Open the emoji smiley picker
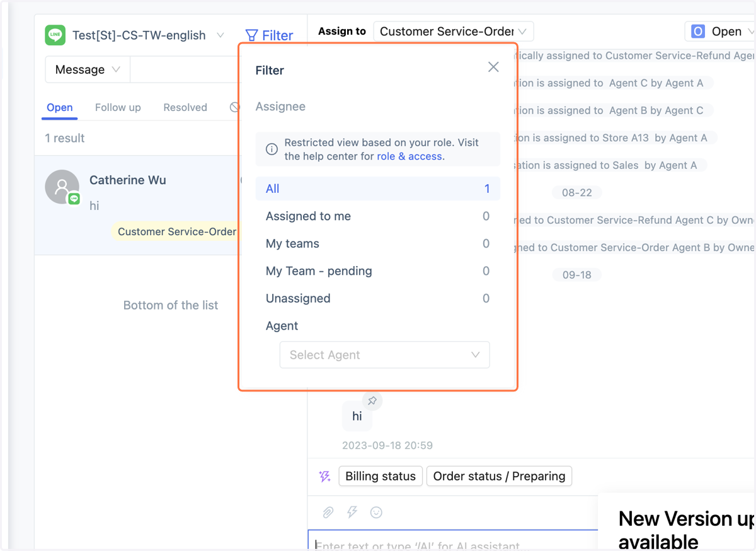Viewport: 756px width, 551px height. click(x=376, y=513)
